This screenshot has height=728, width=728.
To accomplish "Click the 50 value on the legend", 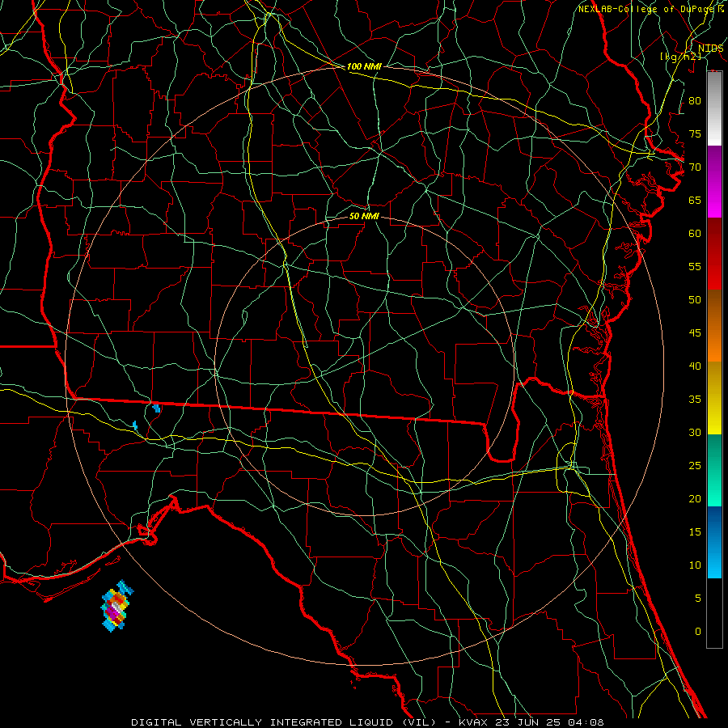I will [x=695, y=299].
